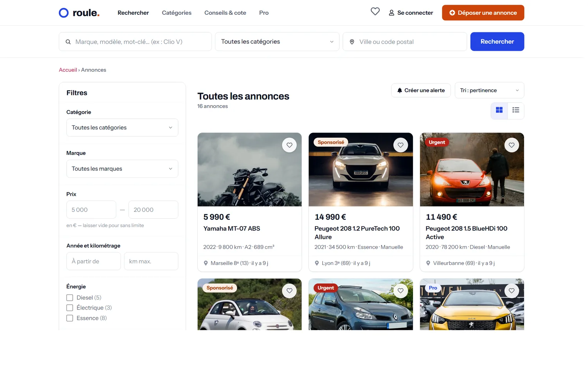Open Peugeot 208 1.5 BlueHDi 100 Active title

(466, 233)
